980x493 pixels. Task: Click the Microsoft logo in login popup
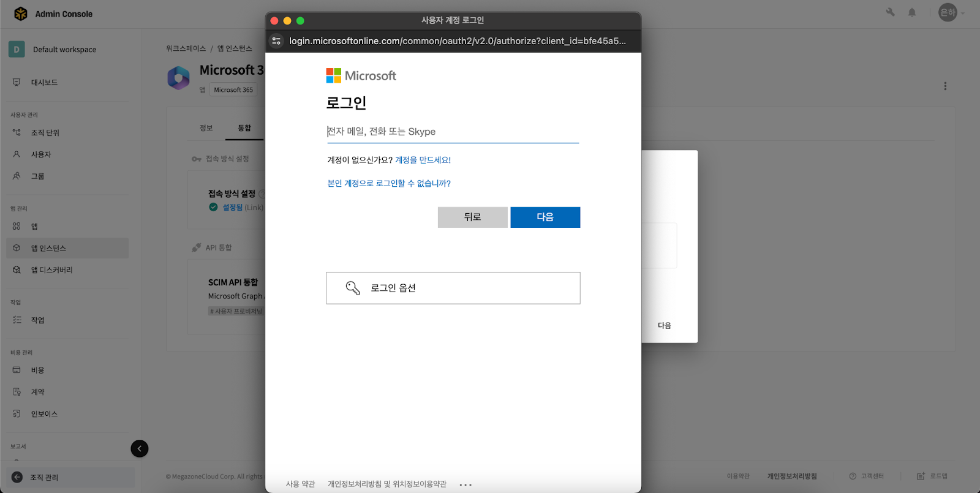(361, 75)
